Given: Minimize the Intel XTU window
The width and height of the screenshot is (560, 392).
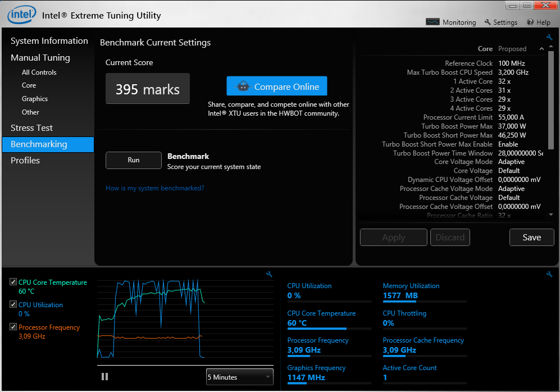Looking at the screenshot, I should pyautogui.click(x=512, y=6).
